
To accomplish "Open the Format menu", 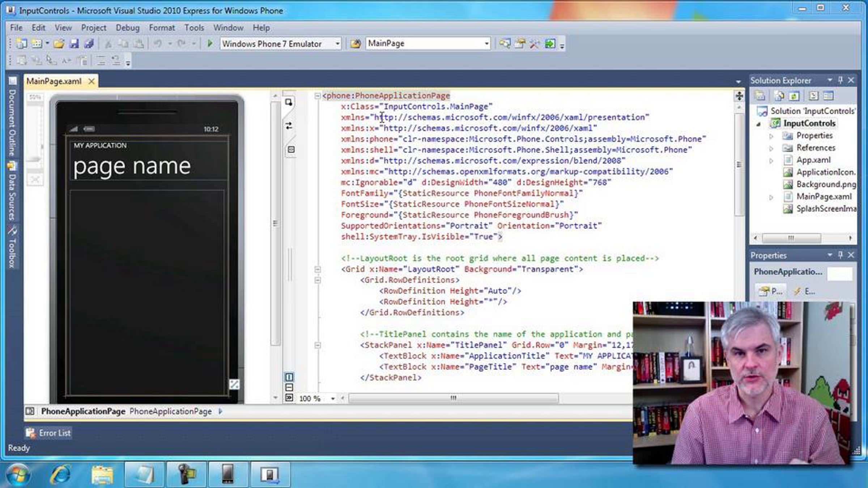I will tap(162, 28).
